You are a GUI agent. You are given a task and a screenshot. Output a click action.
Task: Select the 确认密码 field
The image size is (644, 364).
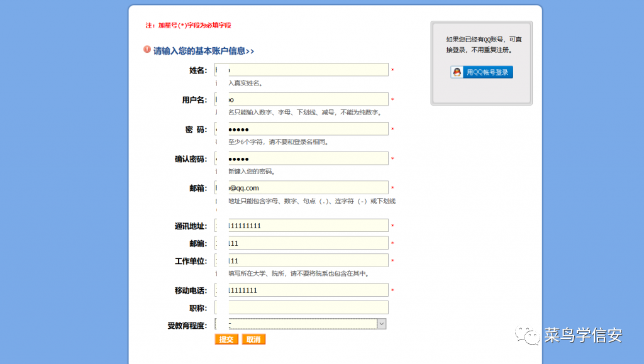(x=301, y=158)
